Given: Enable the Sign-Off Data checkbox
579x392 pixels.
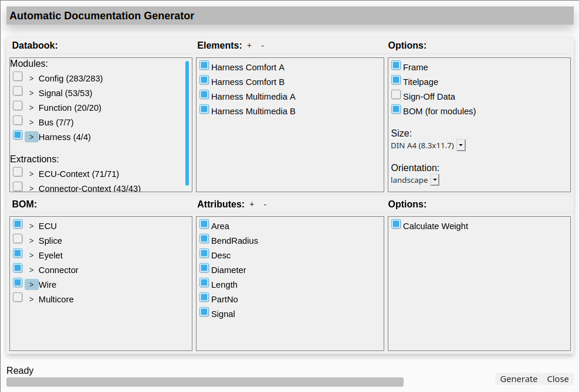Looking at the screenshot, I should click(x=396, y=95).
